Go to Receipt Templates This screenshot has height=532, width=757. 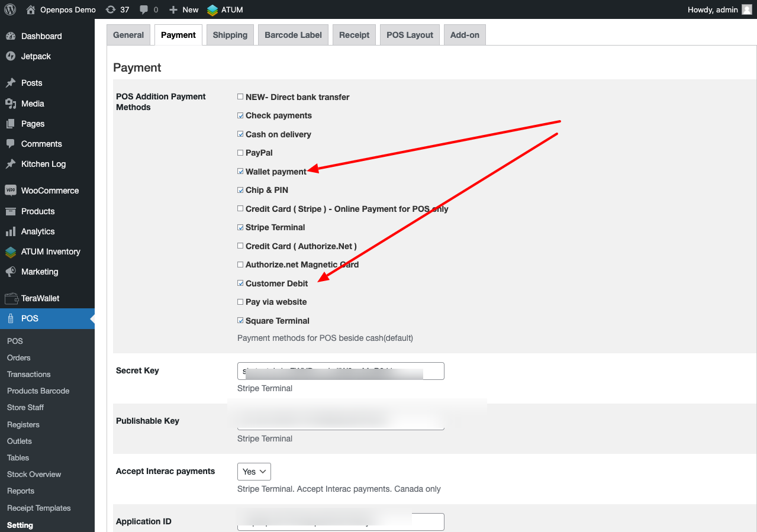point(38,508)
